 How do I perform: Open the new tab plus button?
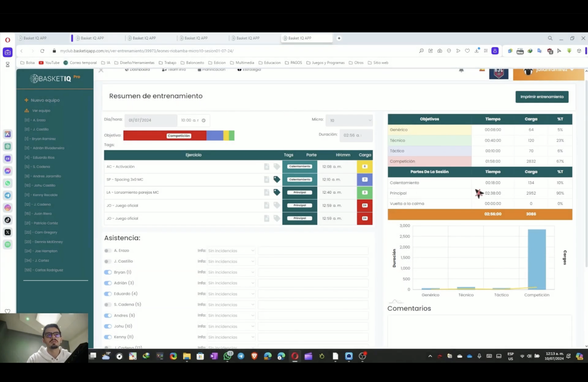pyautogui.click(x=339, y=38)
